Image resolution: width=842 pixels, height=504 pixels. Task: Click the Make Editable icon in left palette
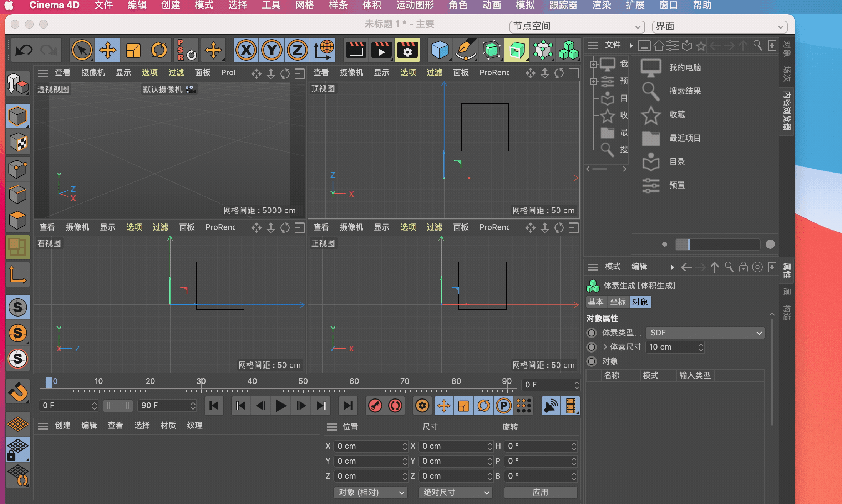pos(18,84)
